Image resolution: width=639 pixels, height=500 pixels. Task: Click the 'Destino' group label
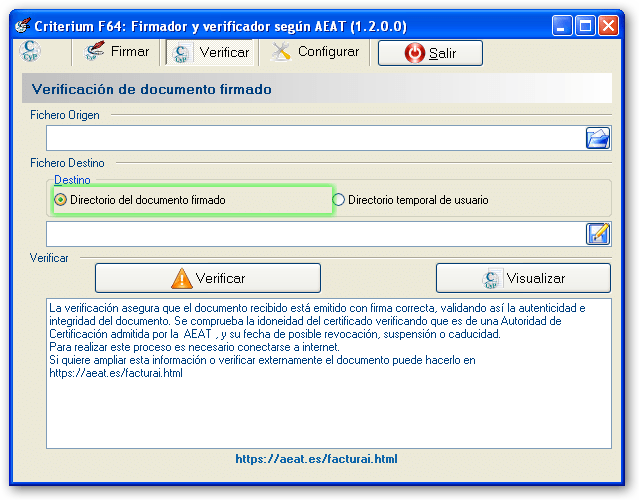(x=72, y=180)
